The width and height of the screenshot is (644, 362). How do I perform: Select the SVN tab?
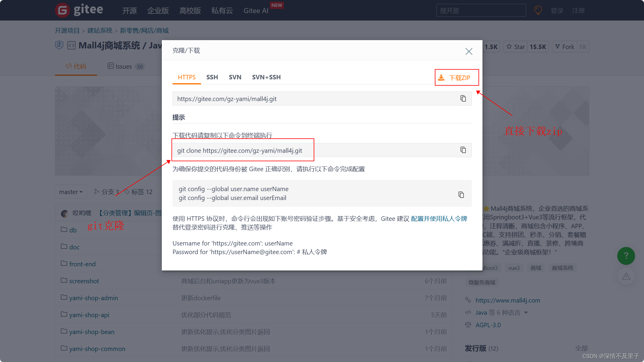[235, 77]
